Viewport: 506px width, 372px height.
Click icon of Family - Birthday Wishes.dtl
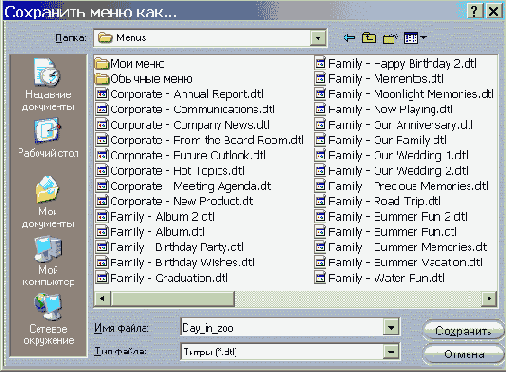click(x=102, y=263)
